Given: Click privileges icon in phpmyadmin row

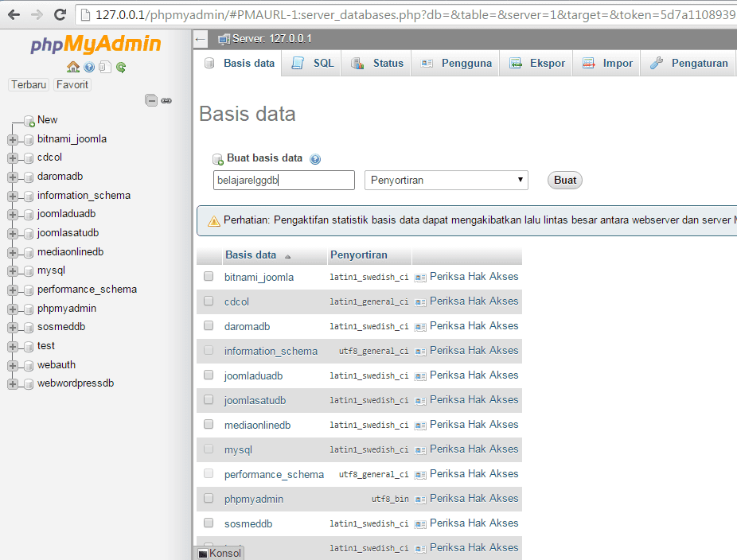Looking at the screenshot, I should click(420, 500).
